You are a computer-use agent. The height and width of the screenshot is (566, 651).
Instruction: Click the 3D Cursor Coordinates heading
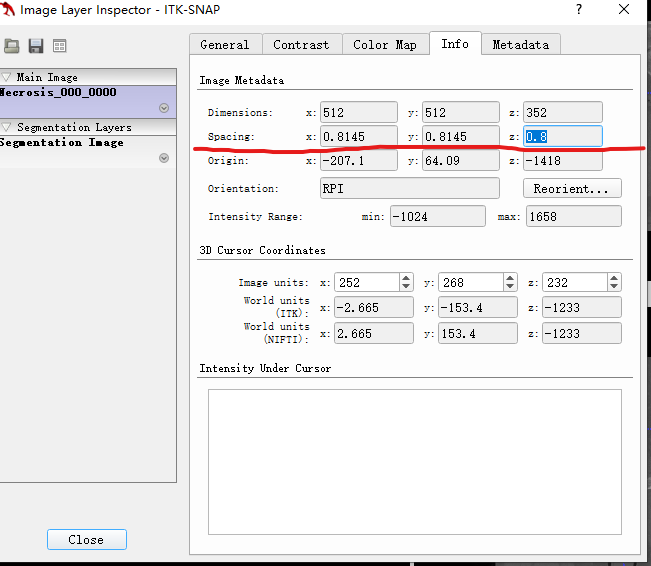262,250
